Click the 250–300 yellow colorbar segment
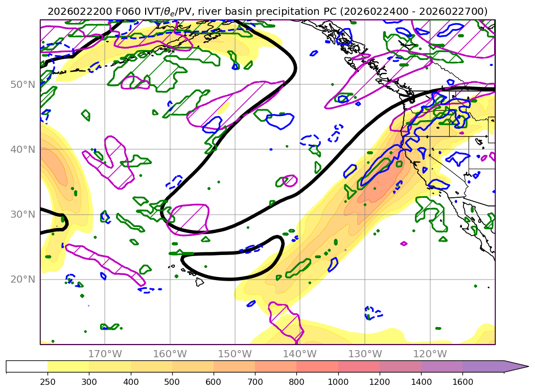The image size is (535, 392). (68, 366)
